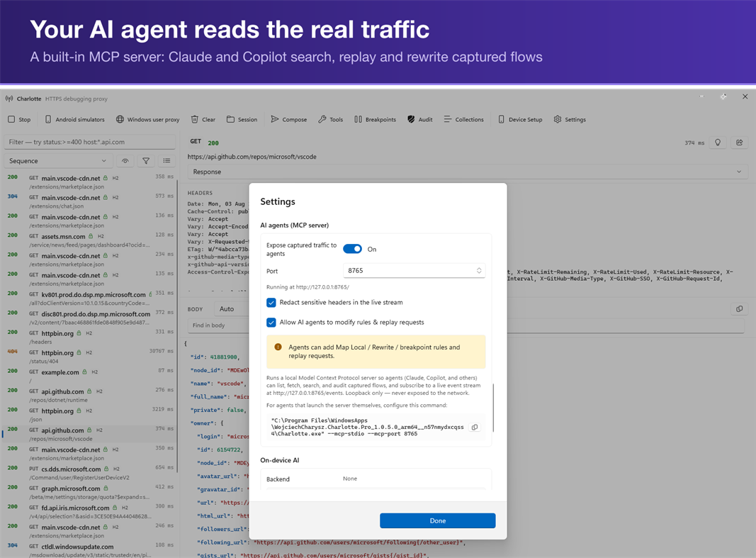Viewport: 756px width, 558px height.
Task: Select the PUT cs.dds.microsoft.com flow
Action: 90,473
